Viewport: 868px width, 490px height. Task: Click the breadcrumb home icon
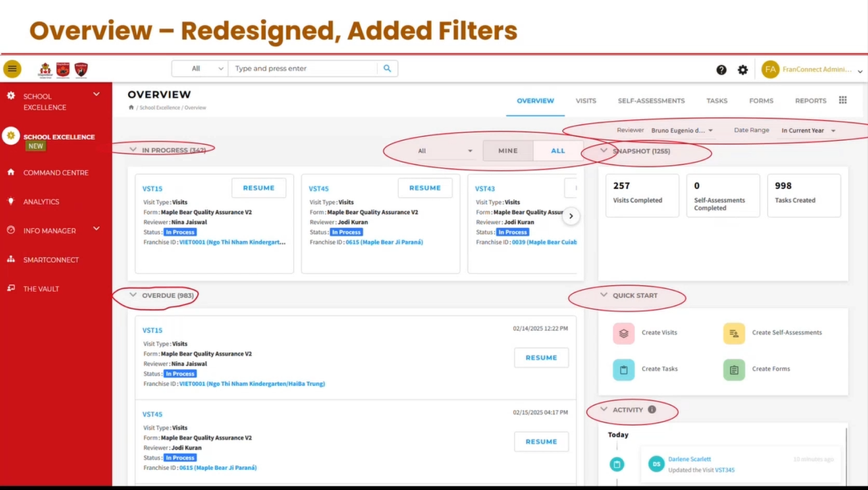coord(131,107)
